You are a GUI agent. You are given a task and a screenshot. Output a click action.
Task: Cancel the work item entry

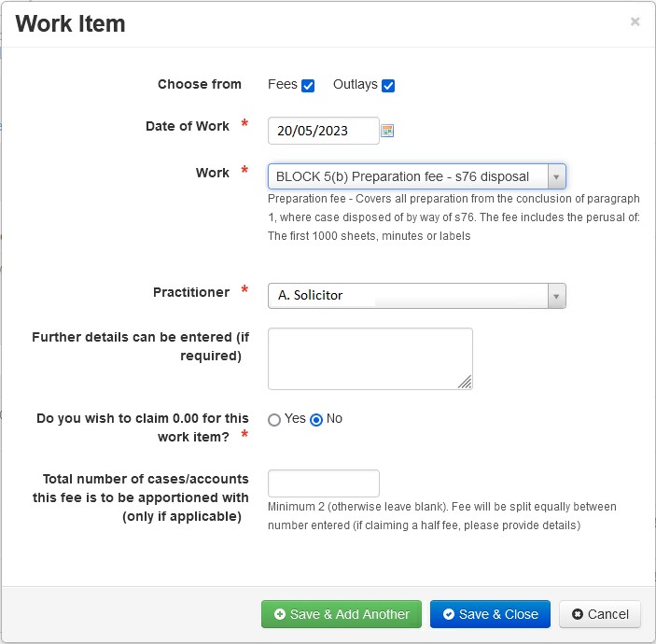[x=600, y=614]
